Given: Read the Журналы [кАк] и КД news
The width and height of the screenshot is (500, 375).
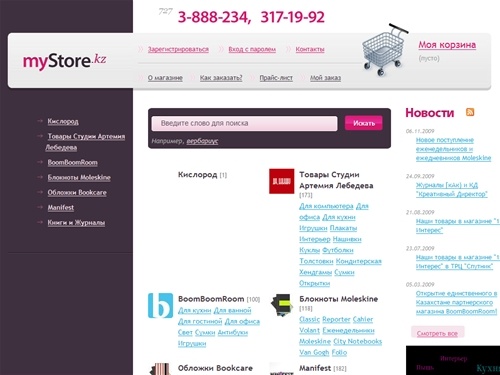Looking at the screenshot, I should click(x=452, y=189).
